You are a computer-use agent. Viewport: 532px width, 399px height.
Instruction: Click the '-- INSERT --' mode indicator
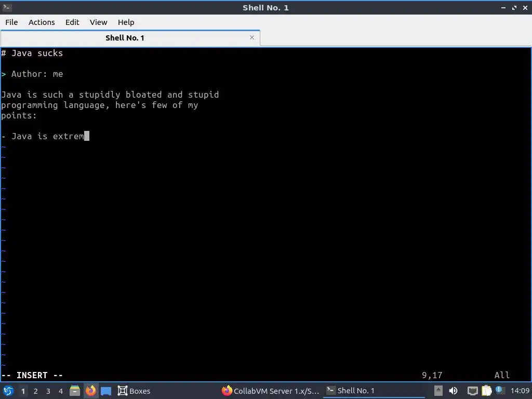[x=32, y=375]
